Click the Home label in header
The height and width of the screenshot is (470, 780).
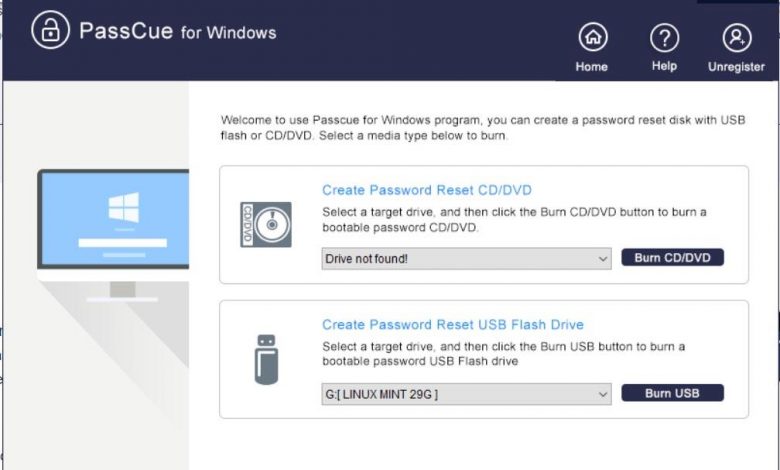pyautogui.click(x=592, y=67)
